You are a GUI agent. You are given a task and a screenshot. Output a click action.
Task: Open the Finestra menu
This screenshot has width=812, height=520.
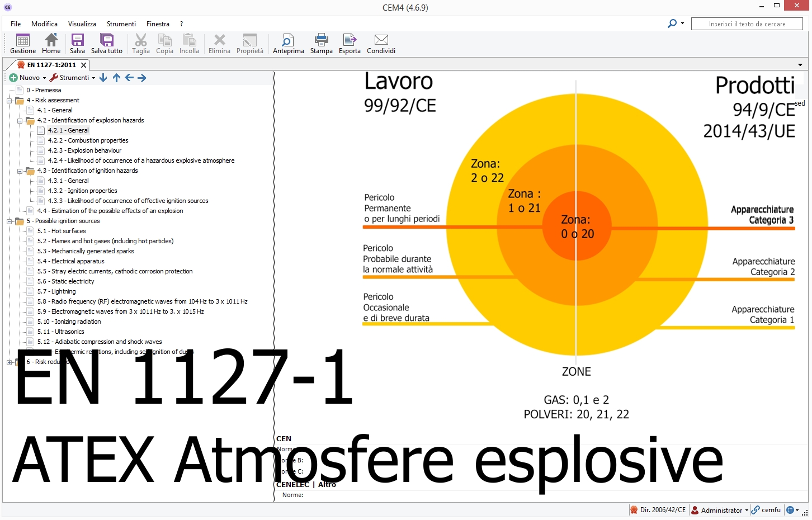[158, 24]
